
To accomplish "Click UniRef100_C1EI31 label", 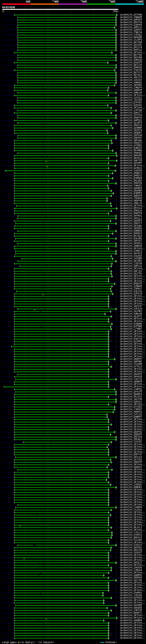I will [131, 379].
